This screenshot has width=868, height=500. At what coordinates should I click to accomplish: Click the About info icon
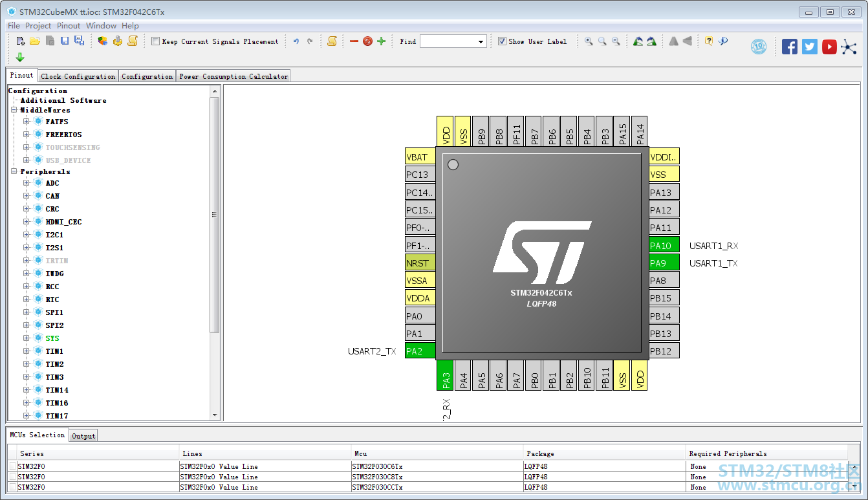[x=723, y=41]
